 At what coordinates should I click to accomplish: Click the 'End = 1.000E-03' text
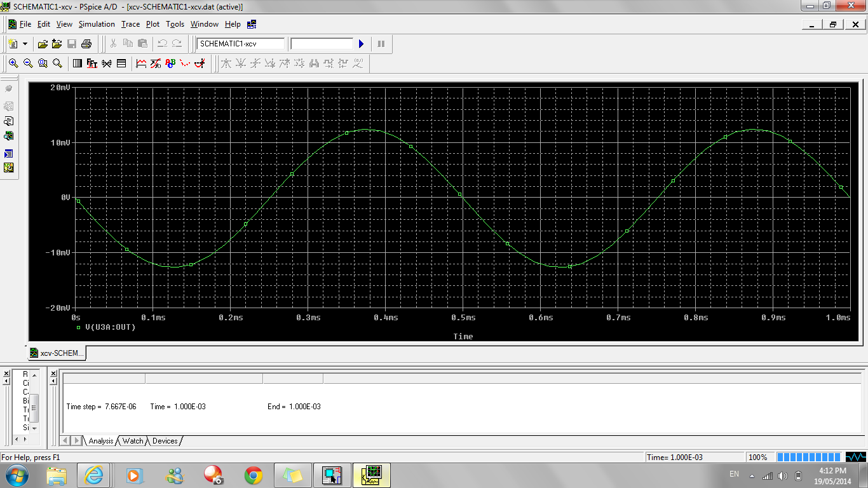pyautogui.click(x=294, y=406)
